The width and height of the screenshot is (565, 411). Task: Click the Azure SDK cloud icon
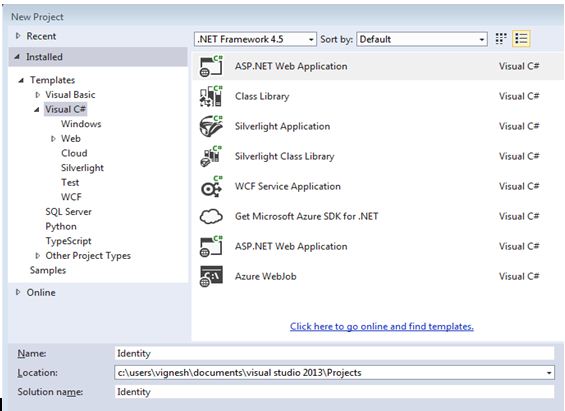(x=211, y=216)
